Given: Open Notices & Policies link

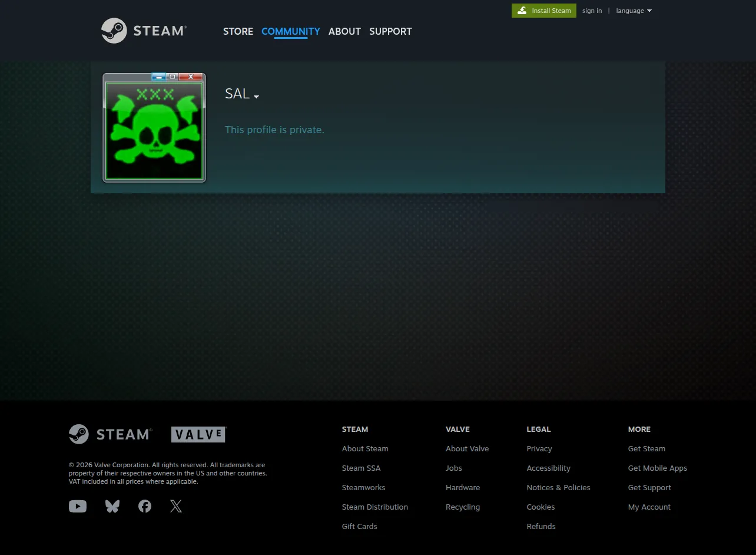Looking at the screenshot, I should click(x=559, y=487).
